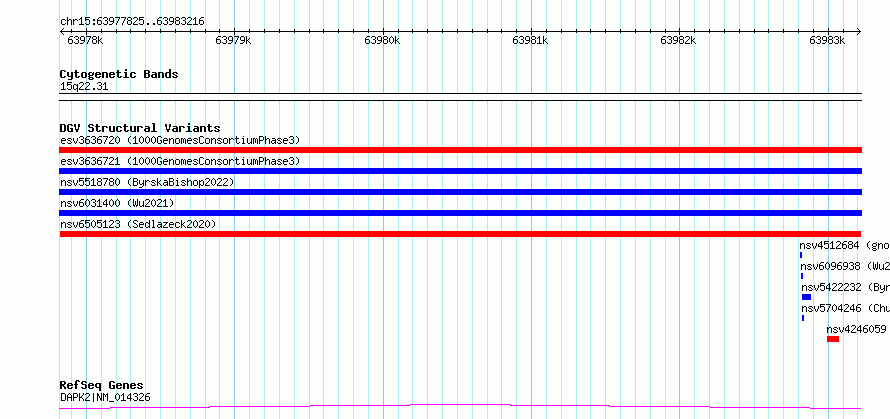Click the 63979k ruler position
890x419 pixels.
[x=234, y=40]
